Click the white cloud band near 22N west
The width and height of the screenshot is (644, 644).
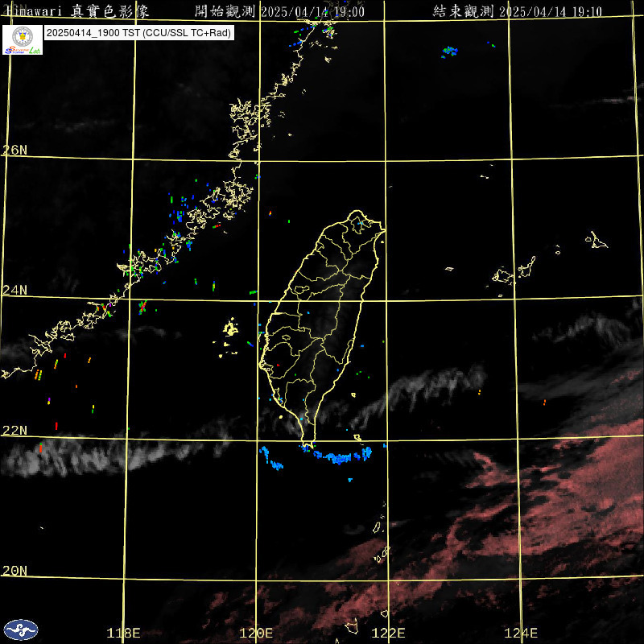(x=97, y=456)
